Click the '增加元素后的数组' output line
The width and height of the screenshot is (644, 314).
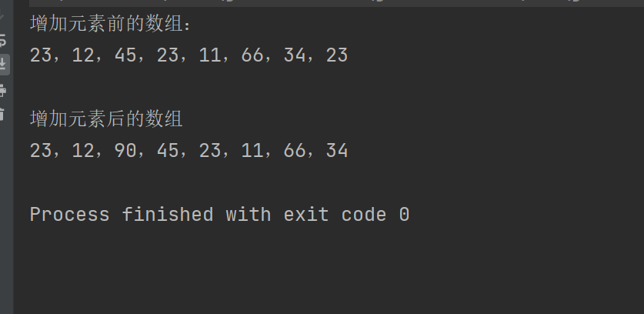click(x=106, y=119)
